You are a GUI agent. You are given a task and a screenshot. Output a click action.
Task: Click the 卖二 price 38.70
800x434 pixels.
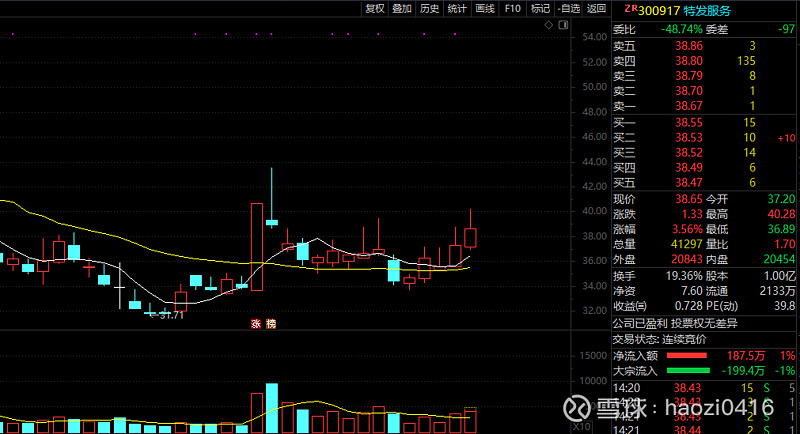(689, 91)
